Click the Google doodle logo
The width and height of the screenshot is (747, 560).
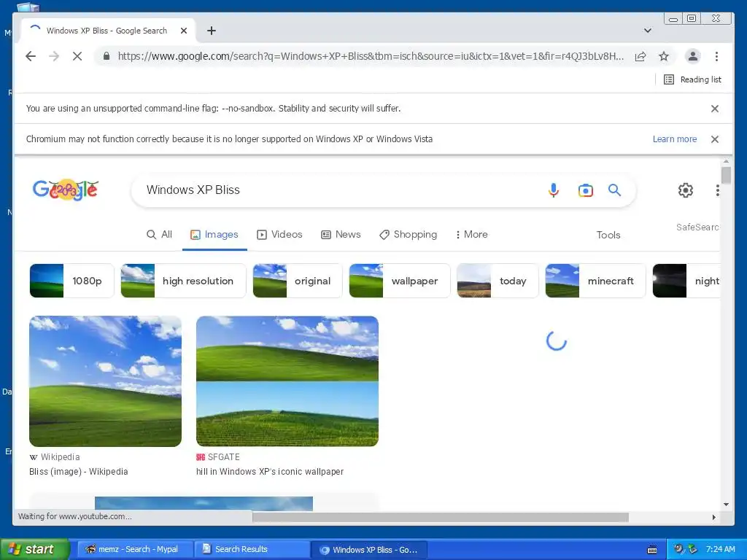(65, 190)
